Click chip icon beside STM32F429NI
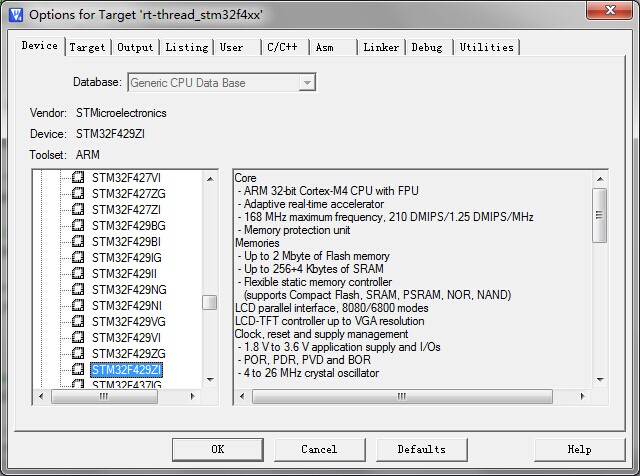This screenshot has height=476, width=640. (x=78, y=305)
